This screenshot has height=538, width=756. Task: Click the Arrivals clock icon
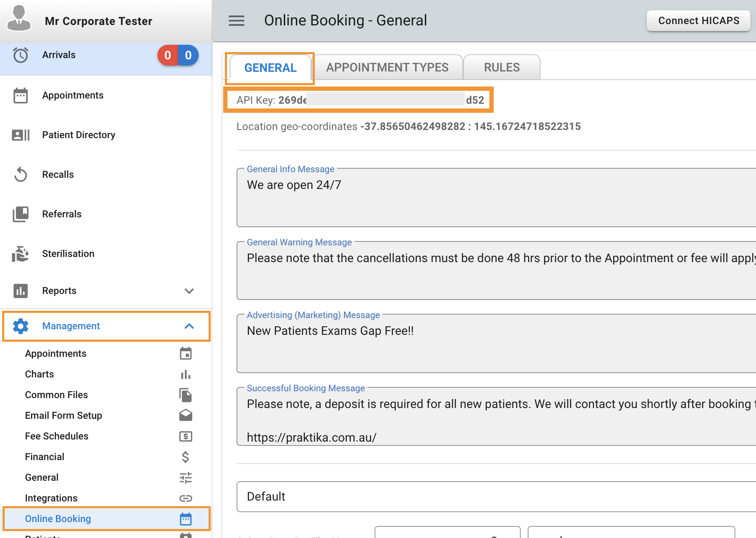coord(21,55)
